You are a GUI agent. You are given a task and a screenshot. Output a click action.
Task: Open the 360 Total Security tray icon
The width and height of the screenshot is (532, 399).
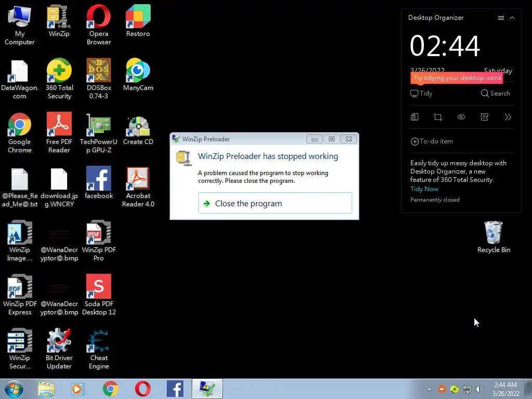[x=454, y=390]
